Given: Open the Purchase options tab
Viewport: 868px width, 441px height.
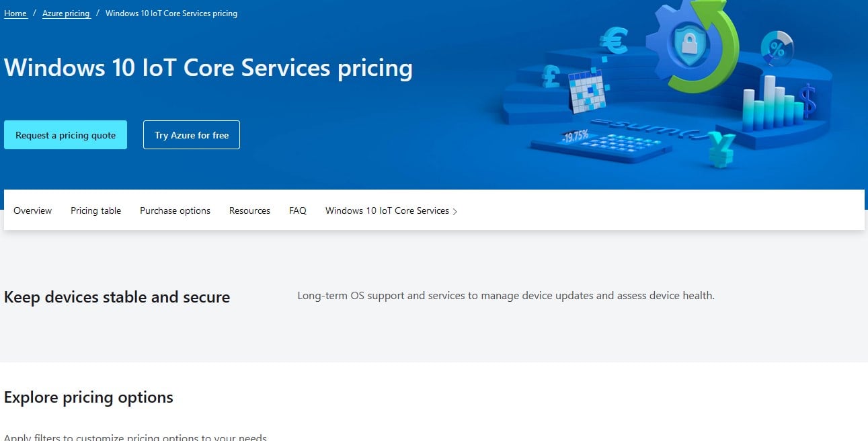Looking at the screenshot, I should pos(175,210).
